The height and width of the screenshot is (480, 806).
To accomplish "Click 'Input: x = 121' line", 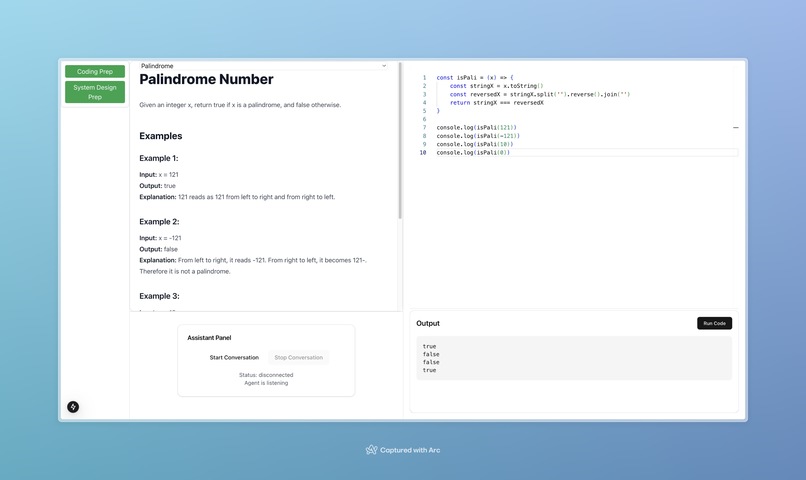I will coord(159,175).
